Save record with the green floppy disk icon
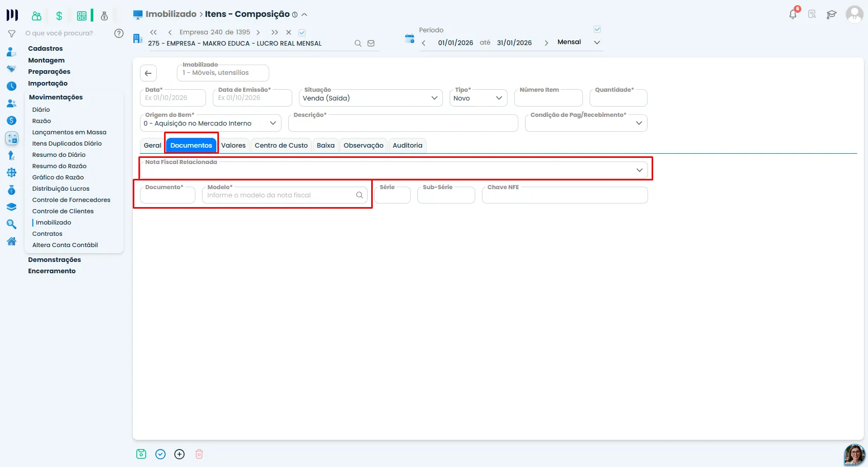 point(141,454)
